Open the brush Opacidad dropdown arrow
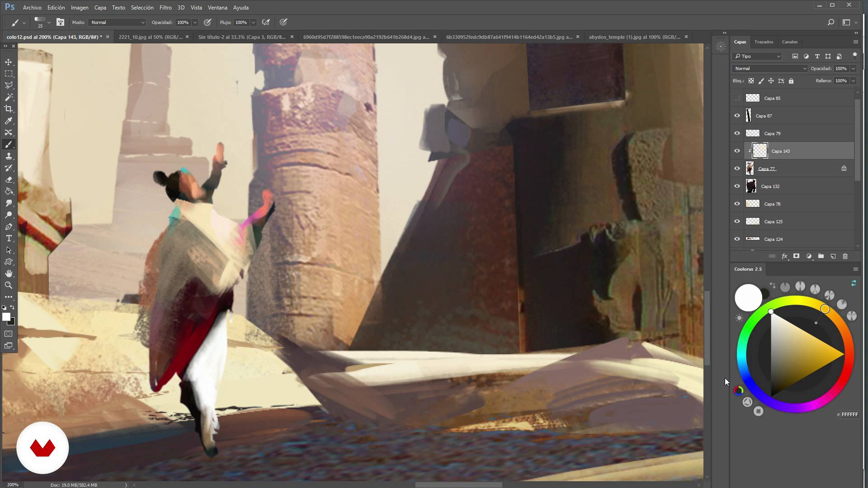 pos(195,22)
